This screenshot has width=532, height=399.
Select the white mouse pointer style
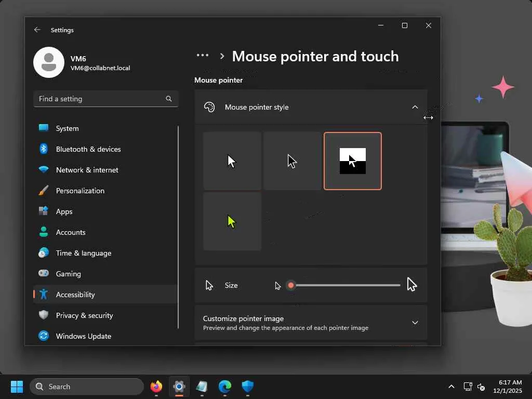(232, 161)
